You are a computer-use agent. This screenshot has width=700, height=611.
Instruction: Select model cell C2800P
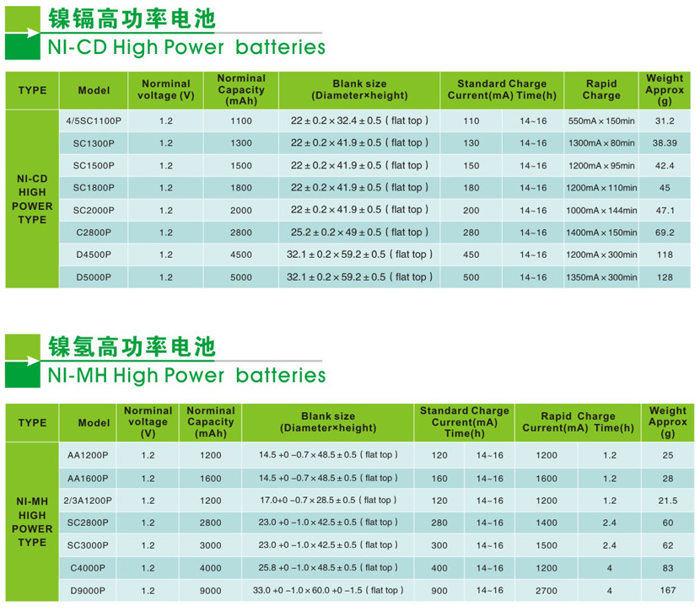pos(94,233)
